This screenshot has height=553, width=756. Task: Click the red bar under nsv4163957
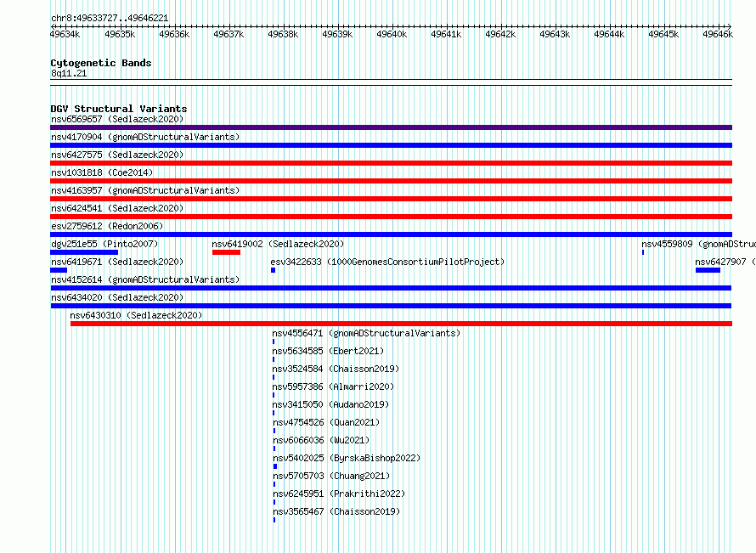pos(391,199)
